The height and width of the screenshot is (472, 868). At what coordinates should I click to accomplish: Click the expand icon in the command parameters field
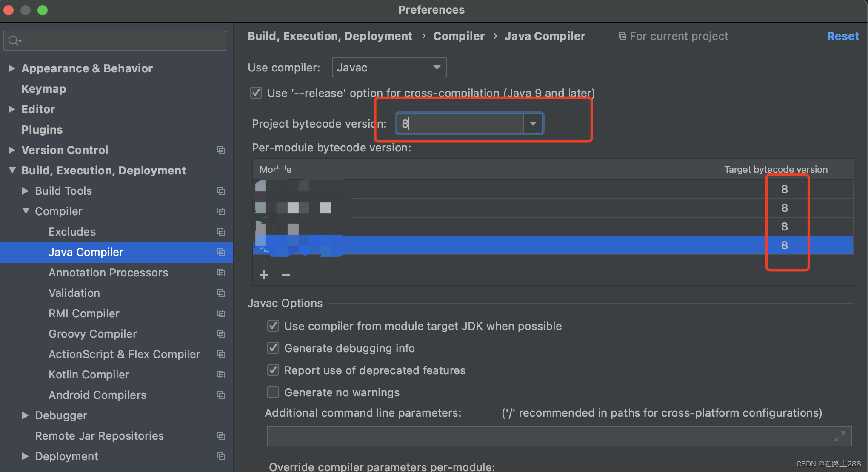pyautogui.click(x=840, y=436)
